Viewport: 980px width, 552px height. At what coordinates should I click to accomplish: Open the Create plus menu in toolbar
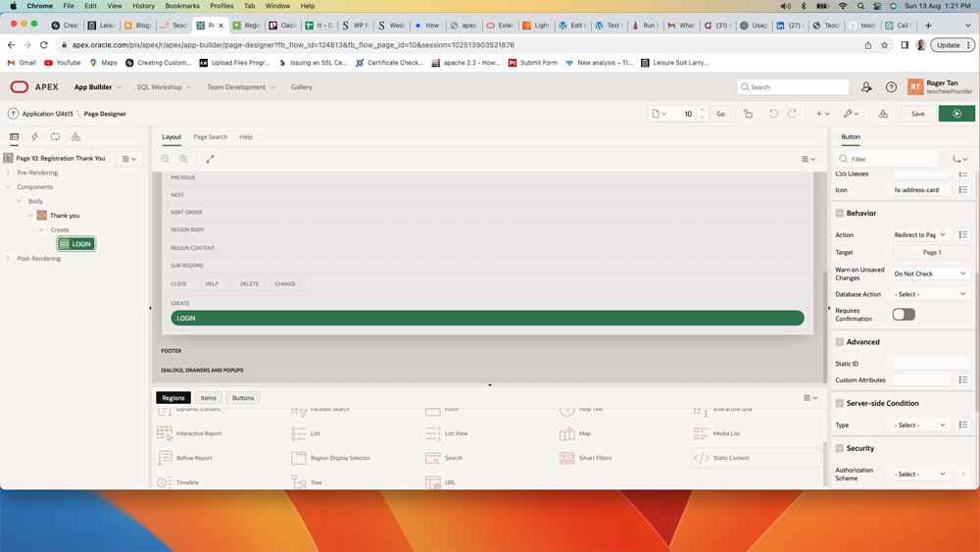click(x=822, y=114)
